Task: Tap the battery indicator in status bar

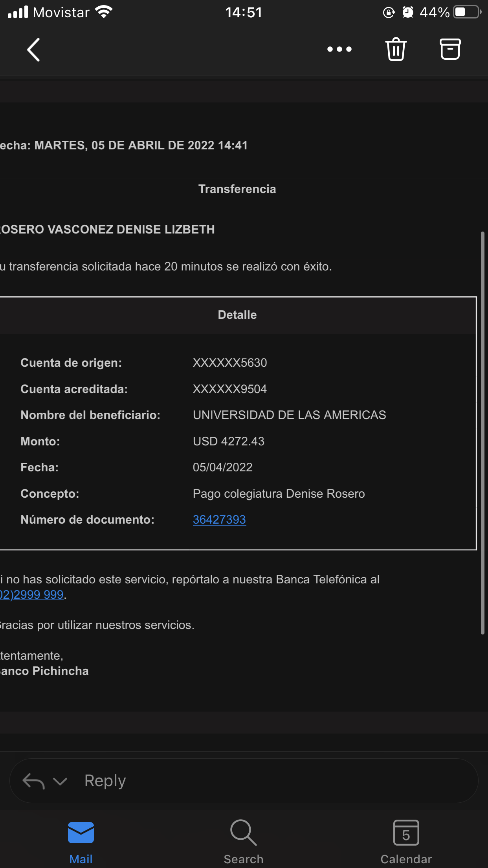Action: 467,12
